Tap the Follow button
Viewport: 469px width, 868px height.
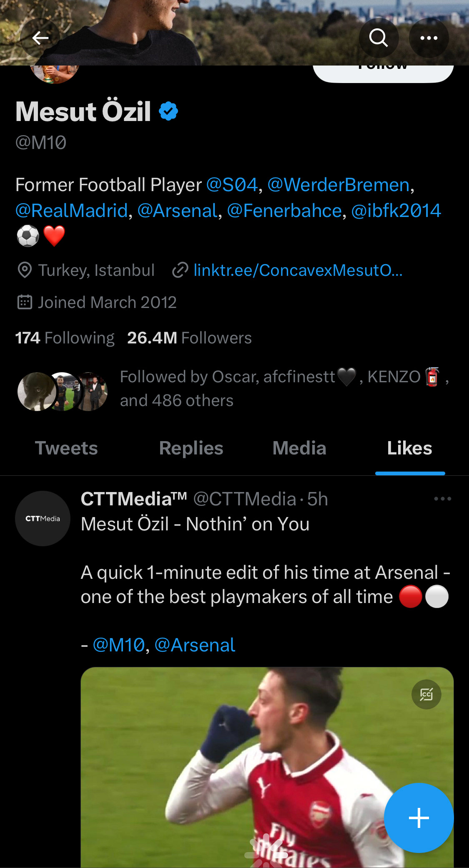(x=383, y=71)
